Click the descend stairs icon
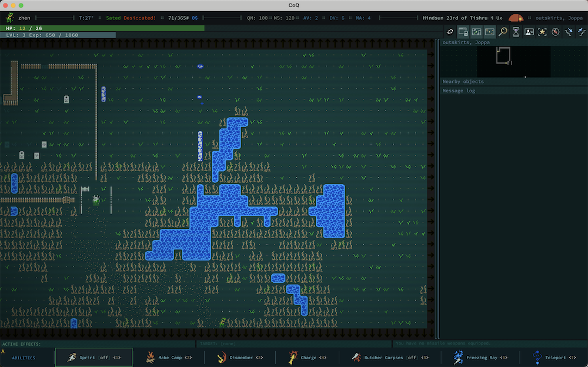 (x=569, y=32)
